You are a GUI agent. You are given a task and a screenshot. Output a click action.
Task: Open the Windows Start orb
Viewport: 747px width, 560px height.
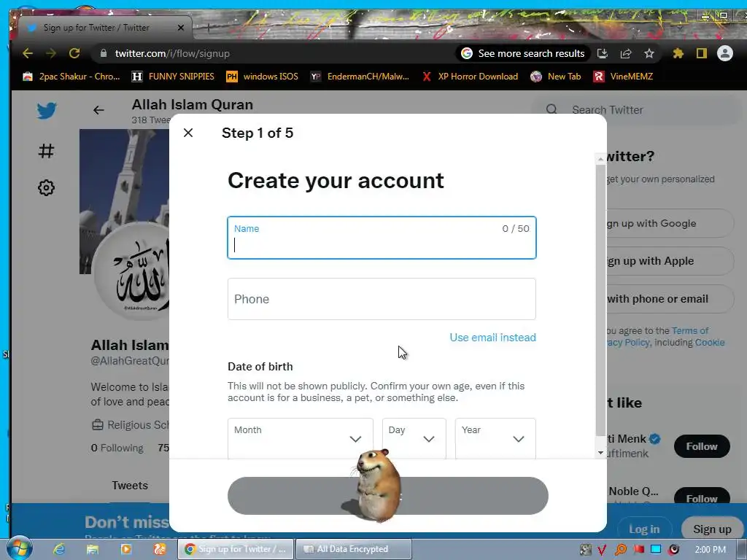(20, 548)
